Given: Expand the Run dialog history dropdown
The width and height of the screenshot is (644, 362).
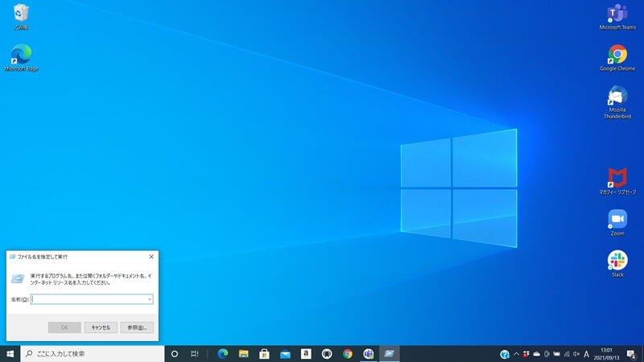Looking at the screenshot, I should (150, 299).
